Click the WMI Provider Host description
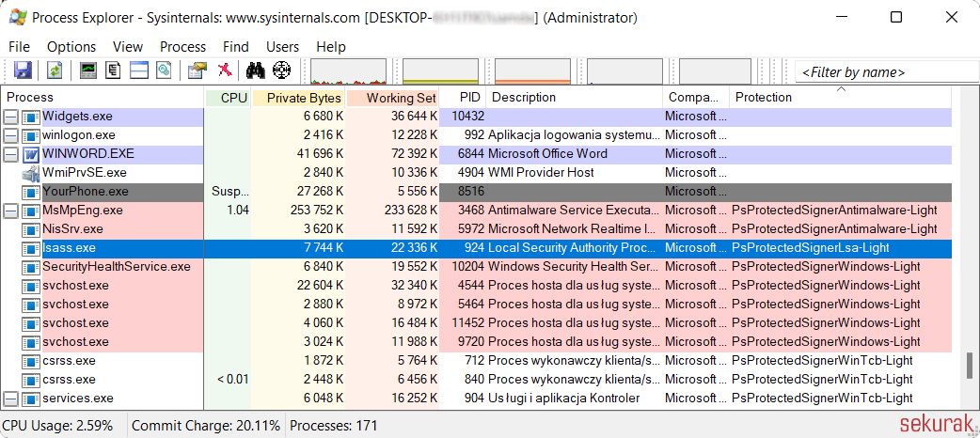Viewport: 980px width, 438px height. (541, 172)
